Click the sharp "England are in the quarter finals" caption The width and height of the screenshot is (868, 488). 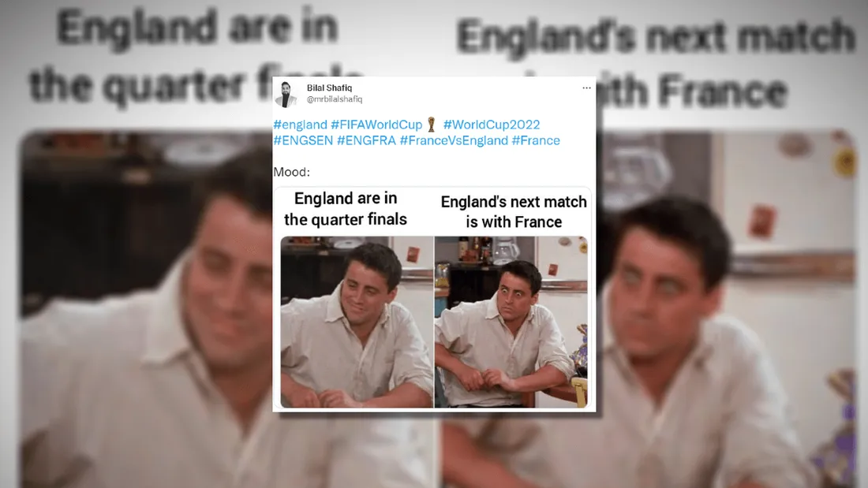point(346,209)
